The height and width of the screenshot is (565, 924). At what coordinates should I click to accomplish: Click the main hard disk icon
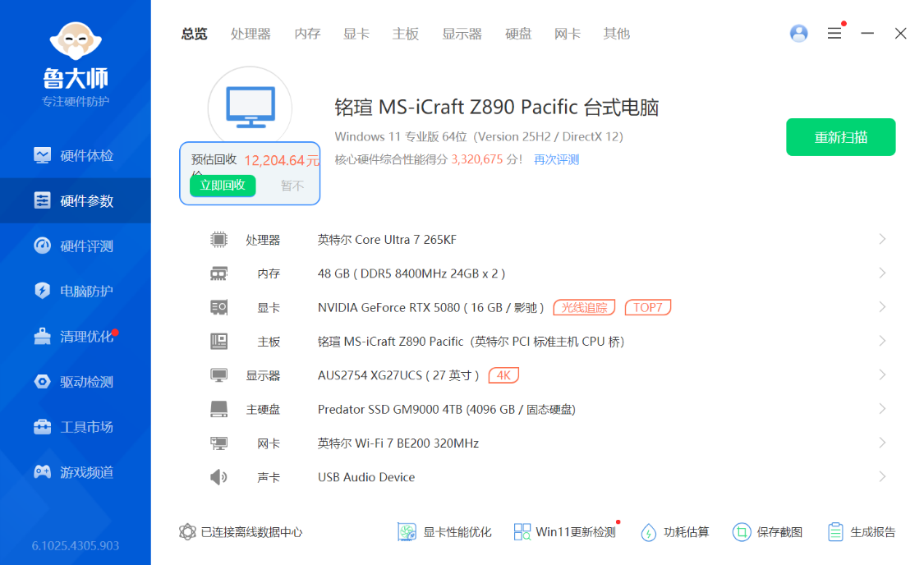tap(218, 409)
